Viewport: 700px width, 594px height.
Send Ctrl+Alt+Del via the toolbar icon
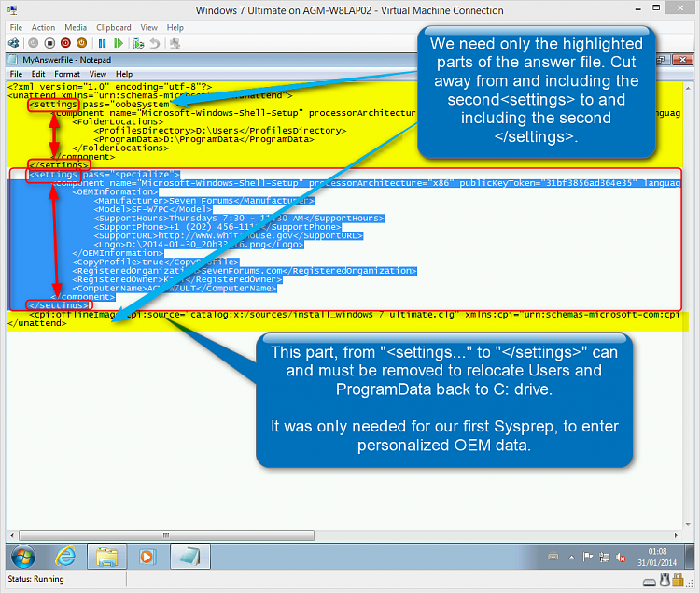click(x=14, y=43)
